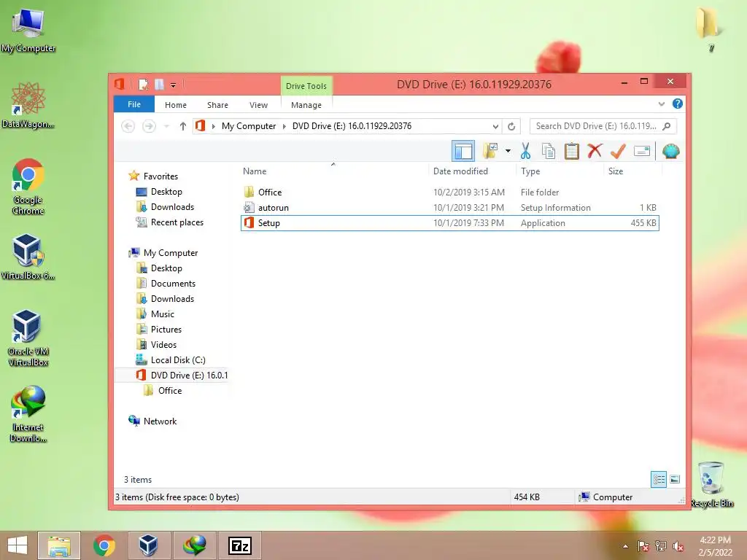Open VirtualBox from the taskbar
The image size is (747, 560).
[148, 545]
